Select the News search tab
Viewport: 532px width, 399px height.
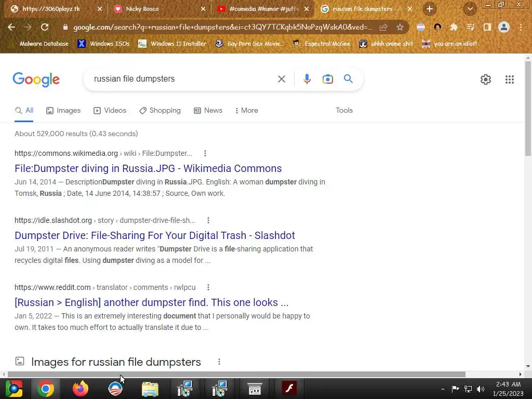coord(208,111)
